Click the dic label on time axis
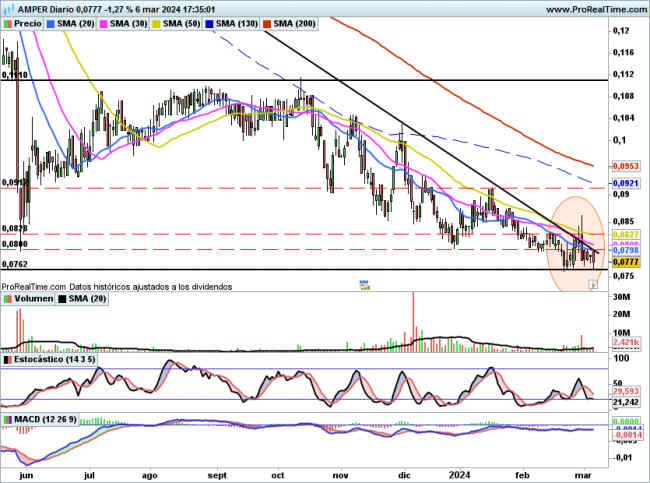 [405, 475]
